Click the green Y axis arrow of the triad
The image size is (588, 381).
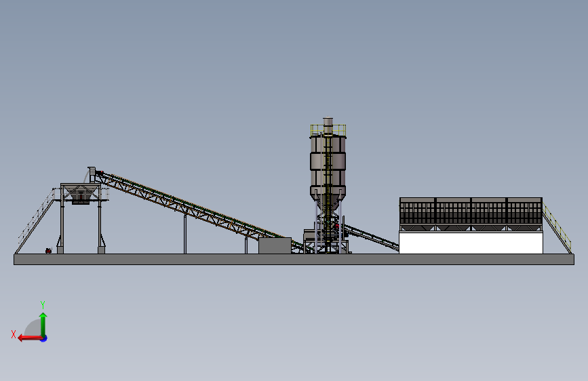tap(43, 324)
